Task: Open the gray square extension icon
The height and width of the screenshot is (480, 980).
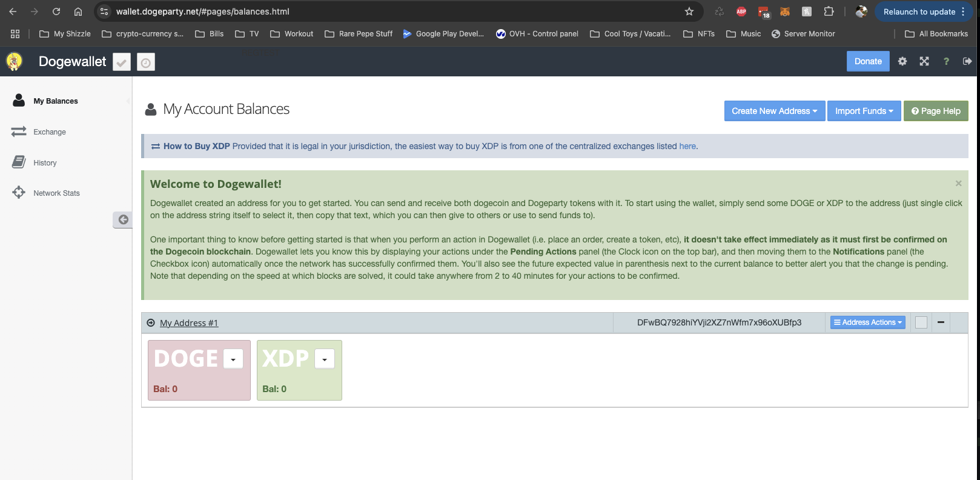Action: [807, 12]
